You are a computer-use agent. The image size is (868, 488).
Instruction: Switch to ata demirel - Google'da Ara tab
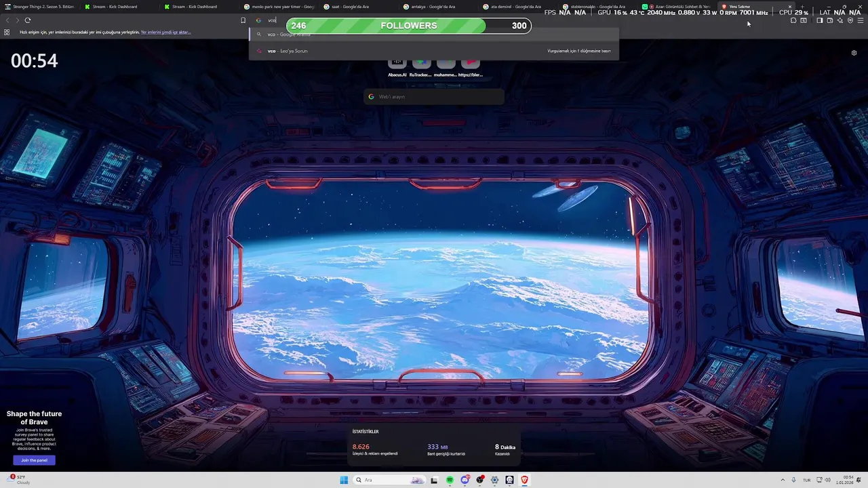pos(517,7)
